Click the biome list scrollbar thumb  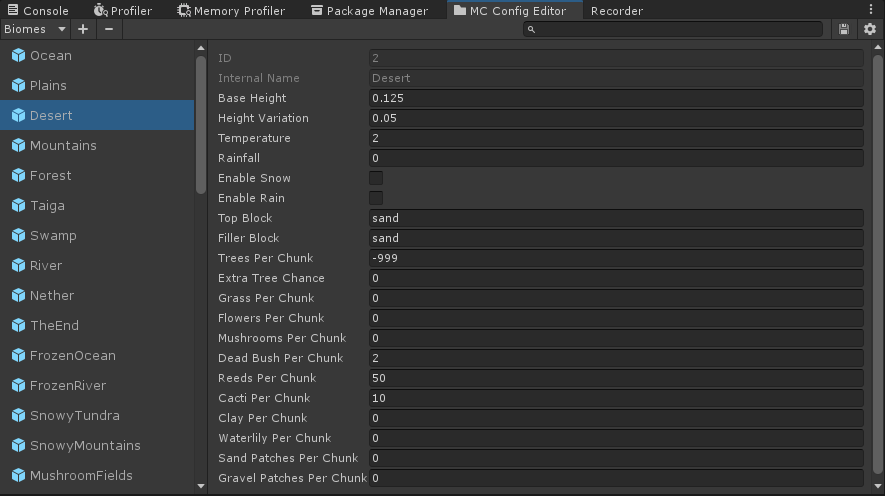tap(201, 125)
